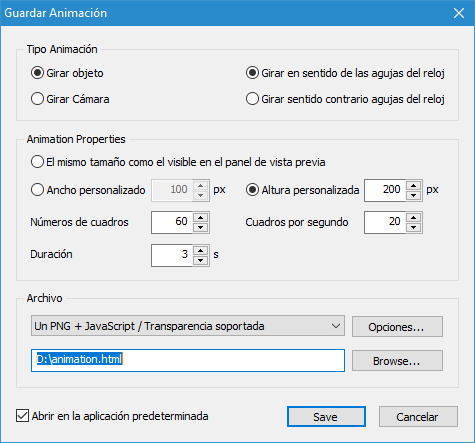Image resolution: width=475 pixels, height=443 pixels.
Task: Decrease Altura personalizada value with down arrow
Action: tap(414, 195)
